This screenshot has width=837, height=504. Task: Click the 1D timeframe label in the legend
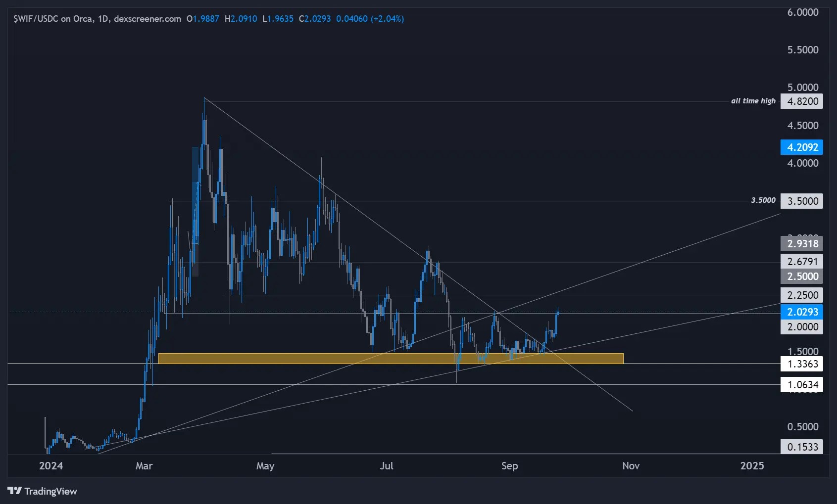102,19
